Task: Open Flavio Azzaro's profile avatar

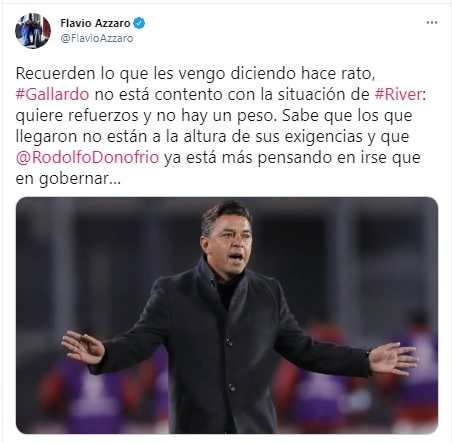Action: pyautogui.click(x=33, y=31)
